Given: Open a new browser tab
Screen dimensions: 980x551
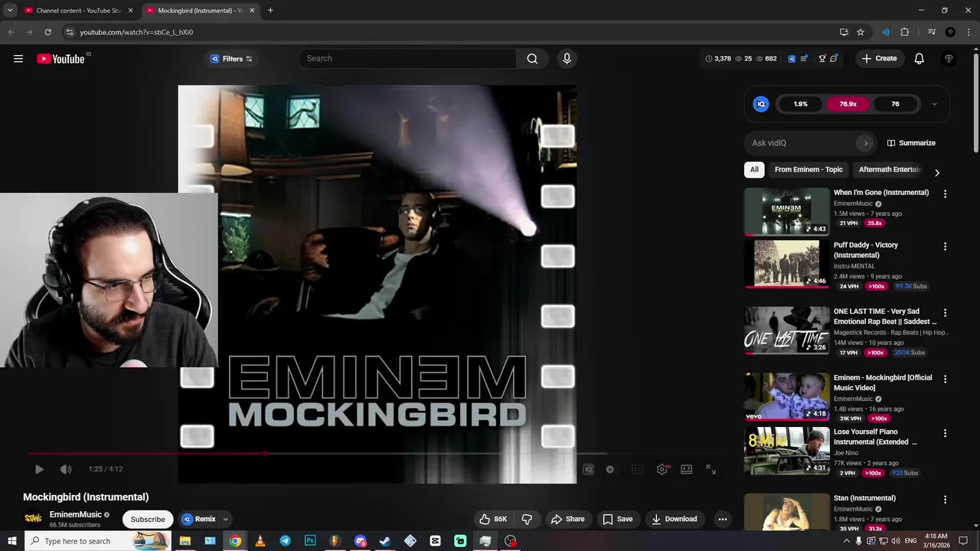Looking at the screenshot, I should pos(270,11).
